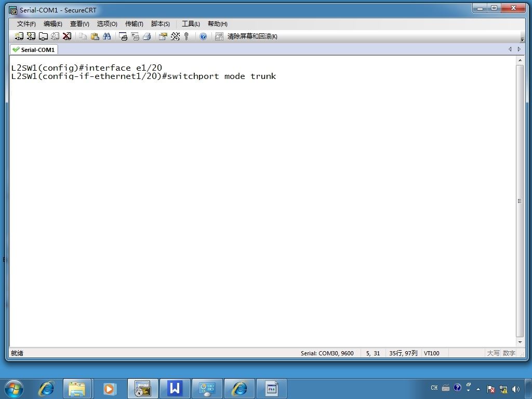Open Windows Explorer folder taskbar icon
The height and width of the screenshot is (399, 532).
77,389
